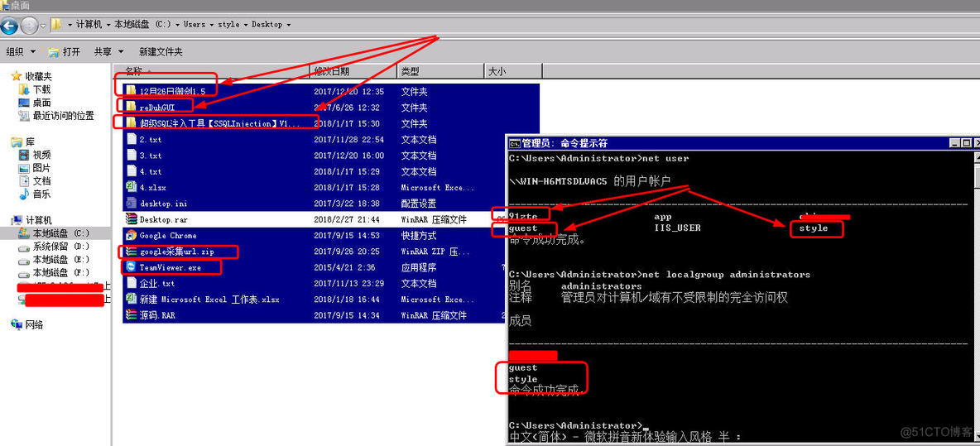The height and width of the screenshot is (446, 980).
Task: Click 网络 network icon in sidebar
Action: pos(17,324)
